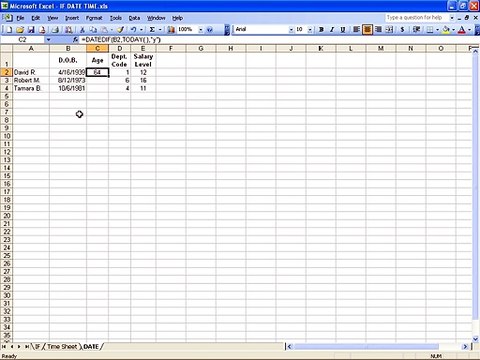Select the Salary Level header cell

pos(143,60)
